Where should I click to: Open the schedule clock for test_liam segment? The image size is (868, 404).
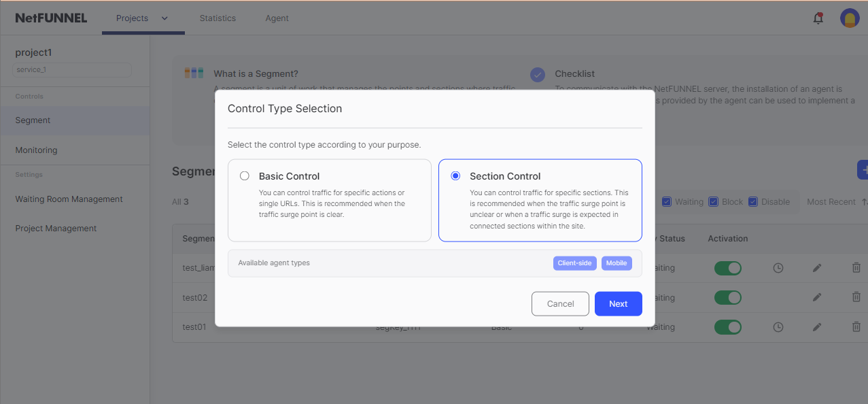(778, 268)
